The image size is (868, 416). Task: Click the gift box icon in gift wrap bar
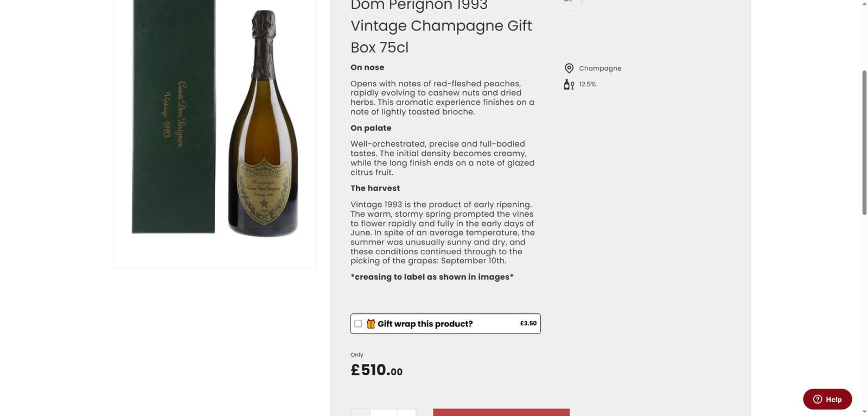coord(371,323)
